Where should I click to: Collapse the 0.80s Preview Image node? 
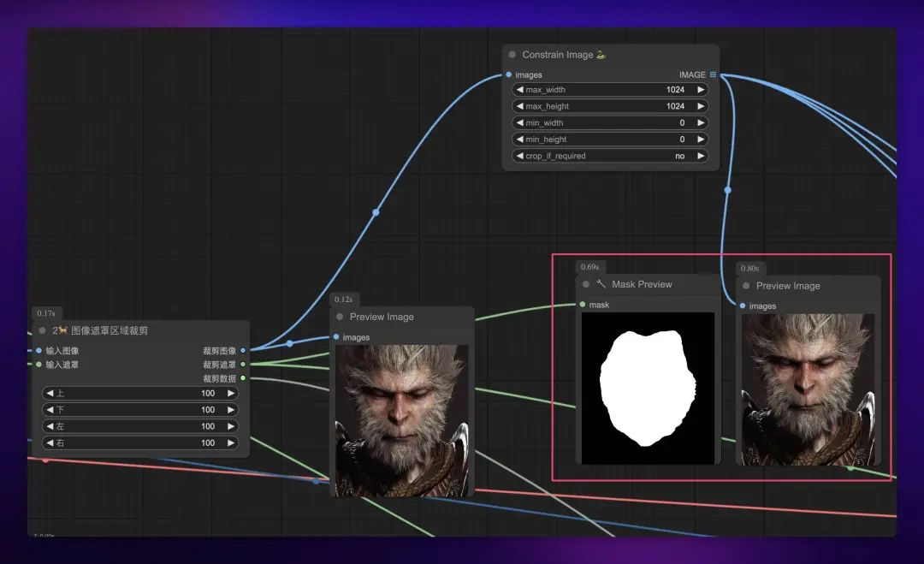point(746,286)
